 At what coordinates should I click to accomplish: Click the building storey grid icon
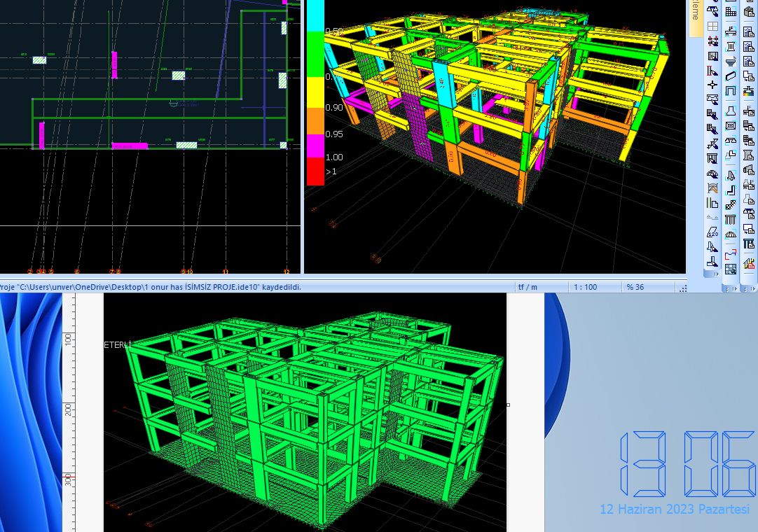pyautogui.click(x=731, y=12)
